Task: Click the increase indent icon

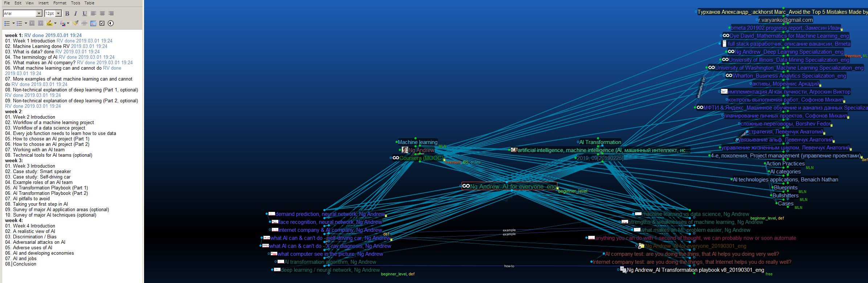Action: click(41, 23)
